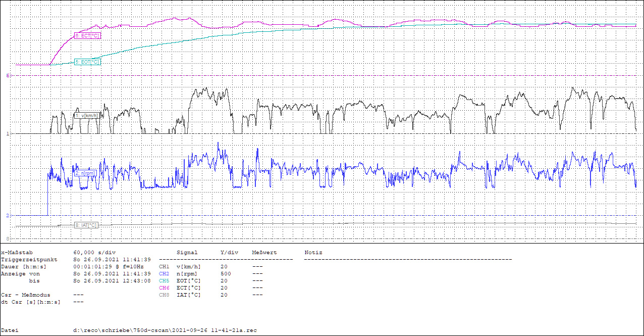Click the Triggerzeitpunkt timestamp value
The image size is (644, 336).
point(112,259)
